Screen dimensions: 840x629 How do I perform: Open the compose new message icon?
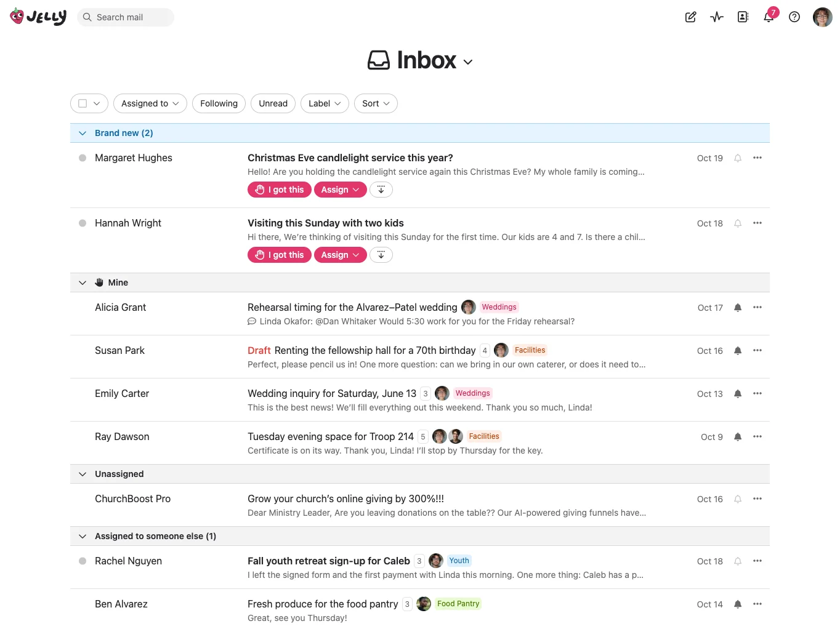(x=691, y=17)
